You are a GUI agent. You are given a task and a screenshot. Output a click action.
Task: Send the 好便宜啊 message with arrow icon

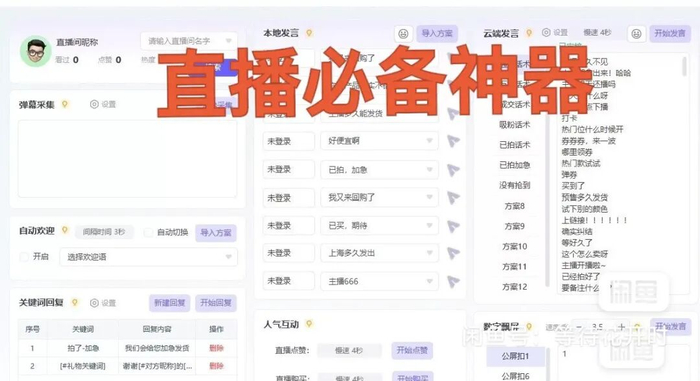click(453, 141)
